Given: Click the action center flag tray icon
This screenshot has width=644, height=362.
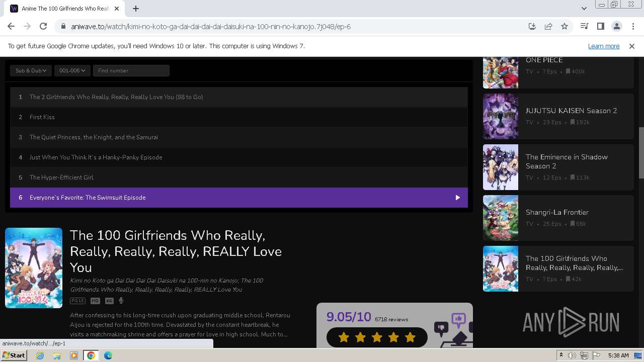Looking at the screenshot, I should click(x=596, y=355).
